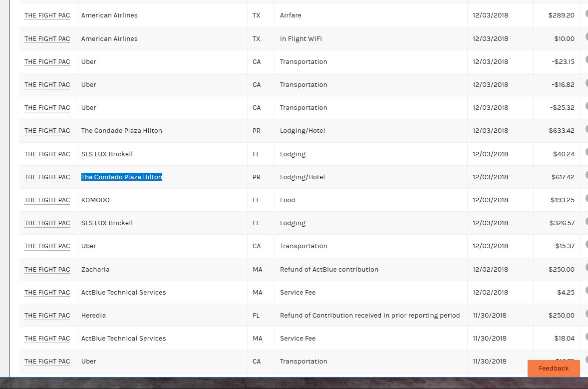Open THE FIGHT PAC link in In Flight WiFi row
Viewport: 588px width, 389px height.
pyautogui.click(x=47, y=38)
